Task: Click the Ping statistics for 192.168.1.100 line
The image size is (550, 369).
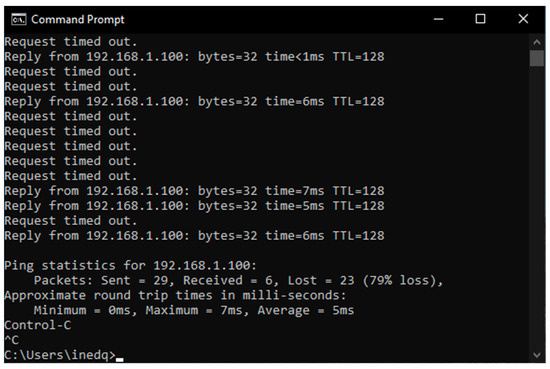Action: tap(130, 266)
